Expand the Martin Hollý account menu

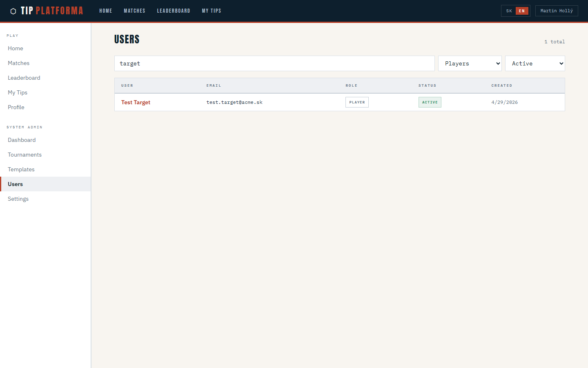point(557,11)
